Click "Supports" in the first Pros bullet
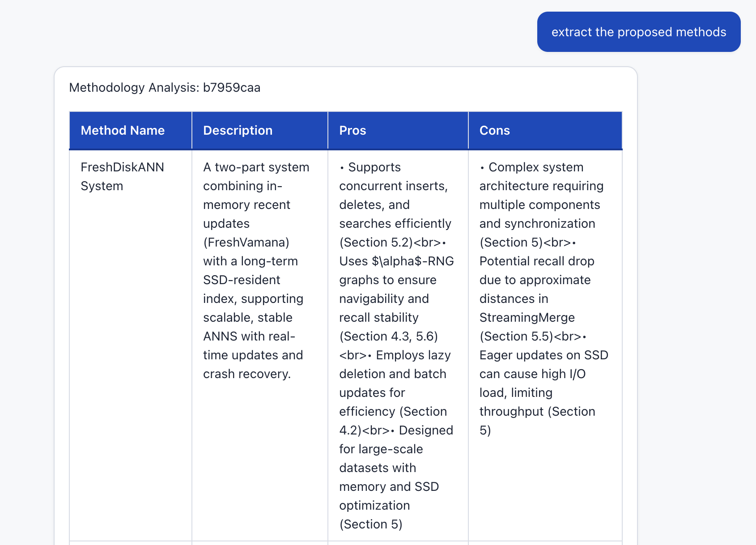The height and width of the screenshot is (545, 756). [x=374, y=167]
